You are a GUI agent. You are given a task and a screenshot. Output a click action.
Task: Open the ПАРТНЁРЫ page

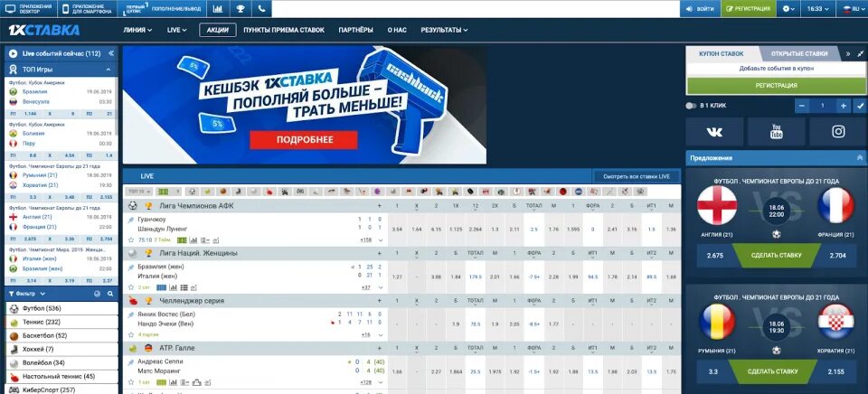click(x=355, y=30)
